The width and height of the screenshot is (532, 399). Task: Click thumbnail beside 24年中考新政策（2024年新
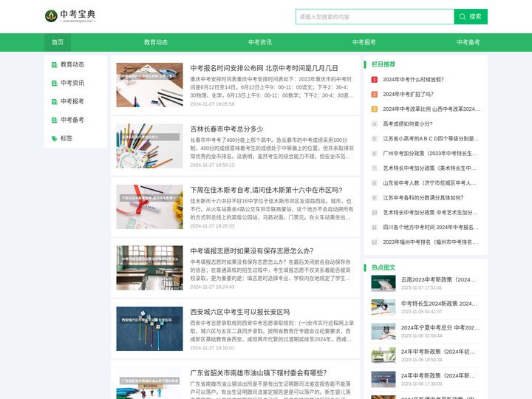click(x=383, y=379)
